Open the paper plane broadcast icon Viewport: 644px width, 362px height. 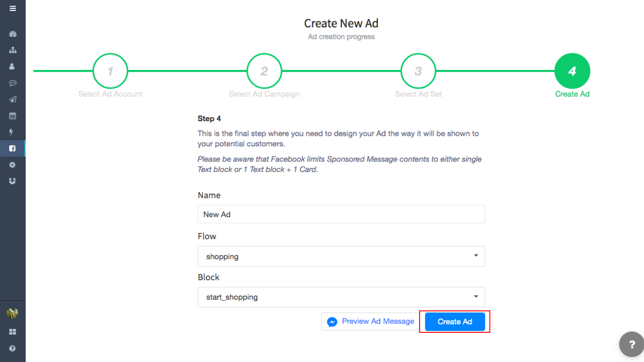coord(13,100)
